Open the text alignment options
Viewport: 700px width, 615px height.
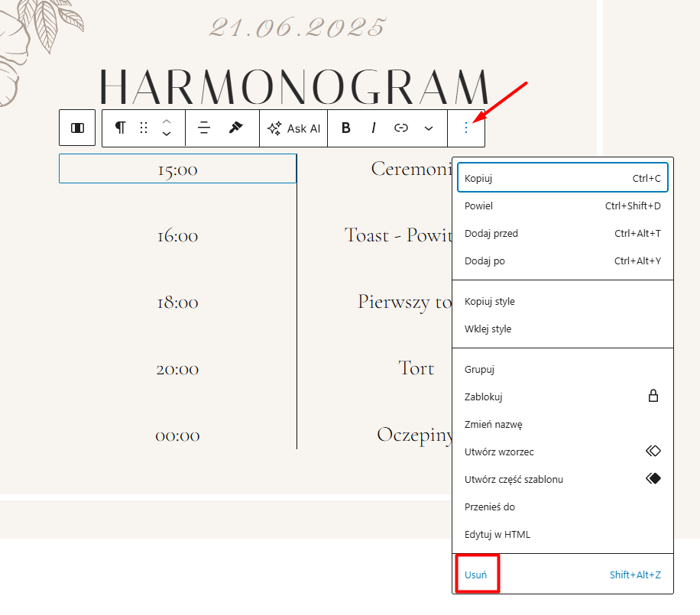(x=204, y=128)
